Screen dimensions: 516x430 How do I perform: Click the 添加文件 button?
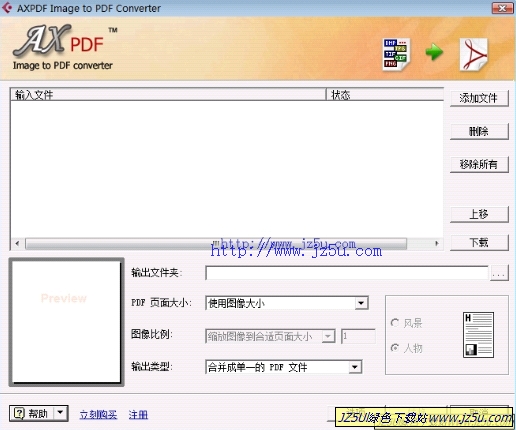(479, 98)
